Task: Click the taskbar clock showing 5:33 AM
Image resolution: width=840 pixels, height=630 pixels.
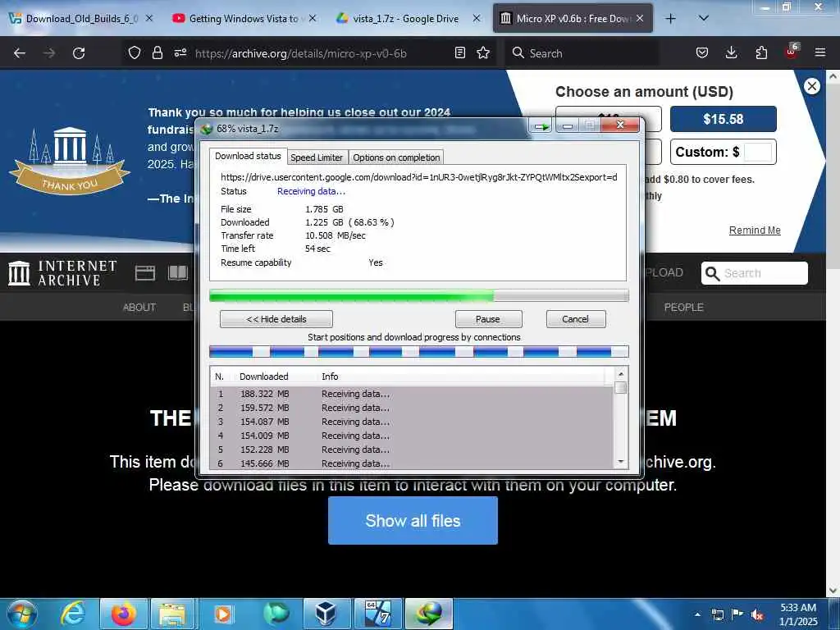Action: [798, 614]
